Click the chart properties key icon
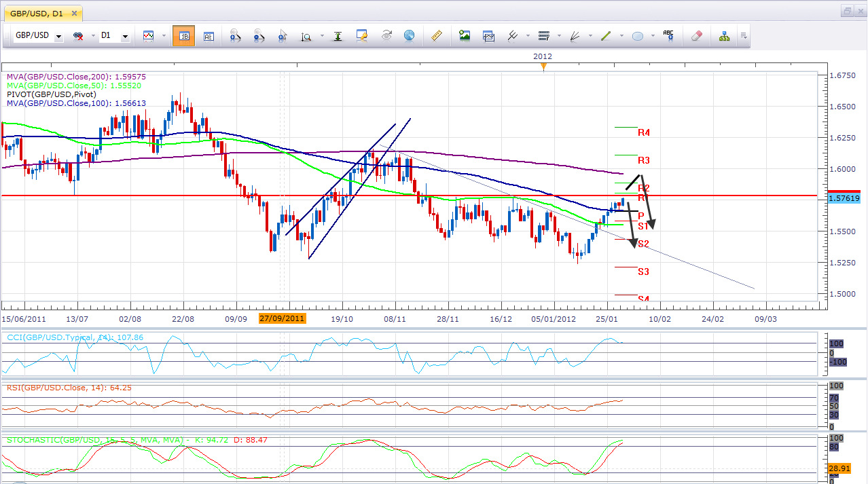 (x=362, y=36)
